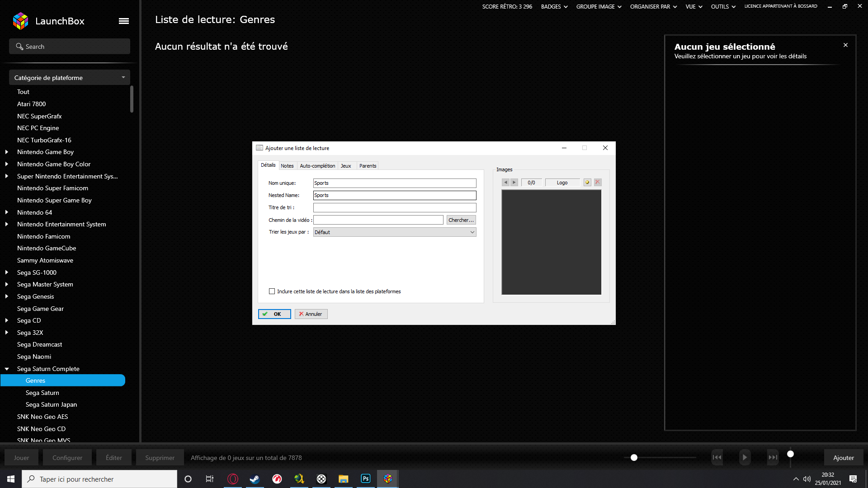Open the notification center icon
Viewport: 868px width, 488px height.
(x=853, y=479)
